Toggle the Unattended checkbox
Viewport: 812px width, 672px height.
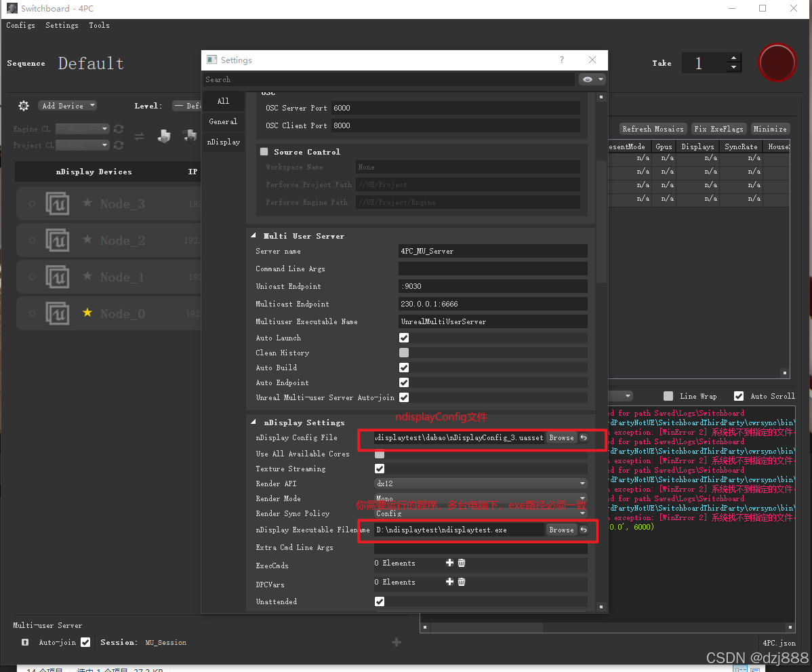380,601
